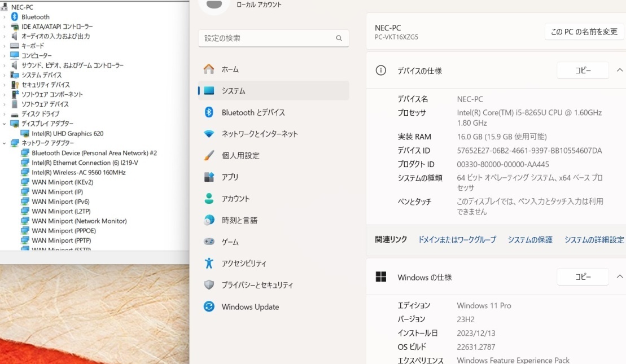Expand the システム デバイス node
Viewport: 626px width, 364px height.
[5, 75]
